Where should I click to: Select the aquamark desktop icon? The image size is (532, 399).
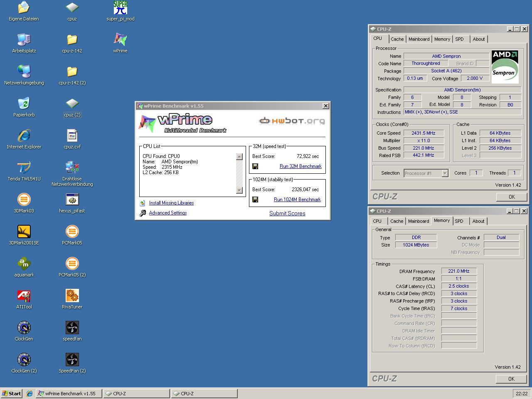24,267
